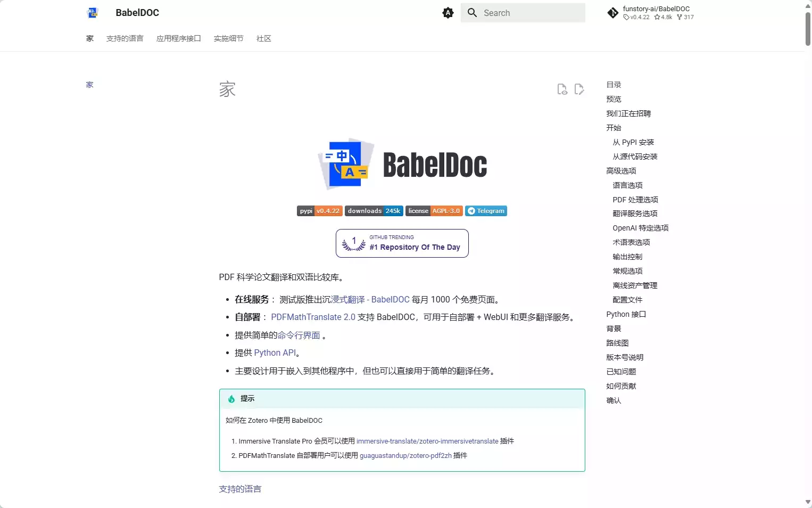The height and width of the screenshot is (508, 812).
Task: Jump to 翻译服务选项 section
Action: (x=635, y=214)
